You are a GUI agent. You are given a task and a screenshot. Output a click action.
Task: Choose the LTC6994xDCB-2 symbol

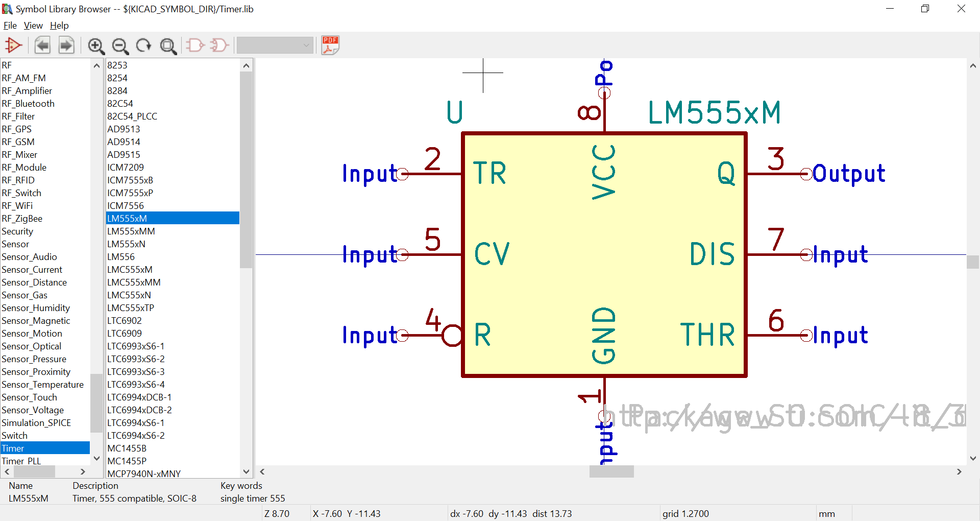(173, 410)
